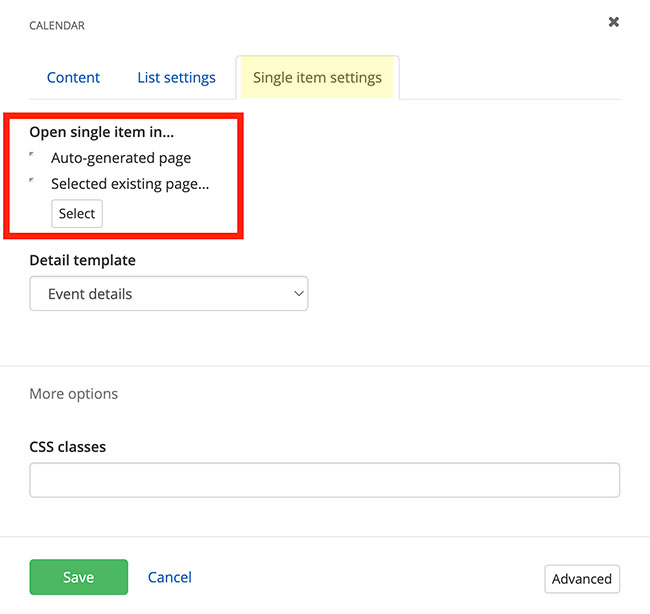
Task: Open the List settings tab
Action: 176,77
